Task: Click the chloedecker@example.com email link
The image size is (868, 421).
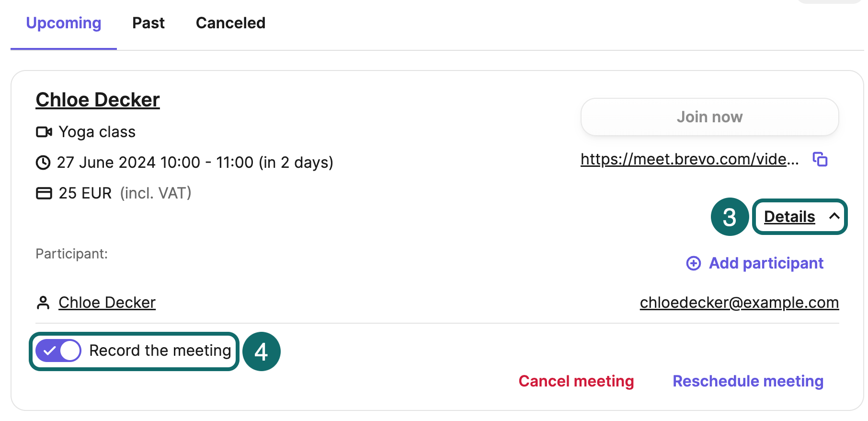Action: (739, 303)
